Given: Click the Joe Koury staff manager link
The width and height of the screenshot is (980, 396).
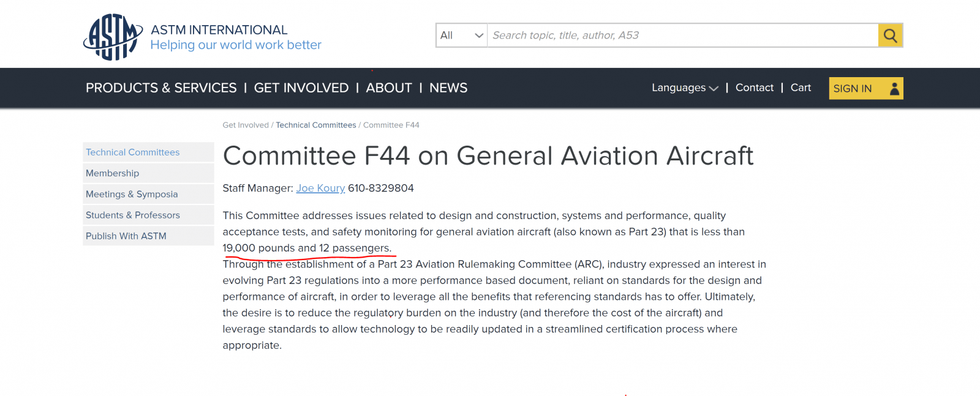Looking at the screenshot, I should (x=320, y=188).
